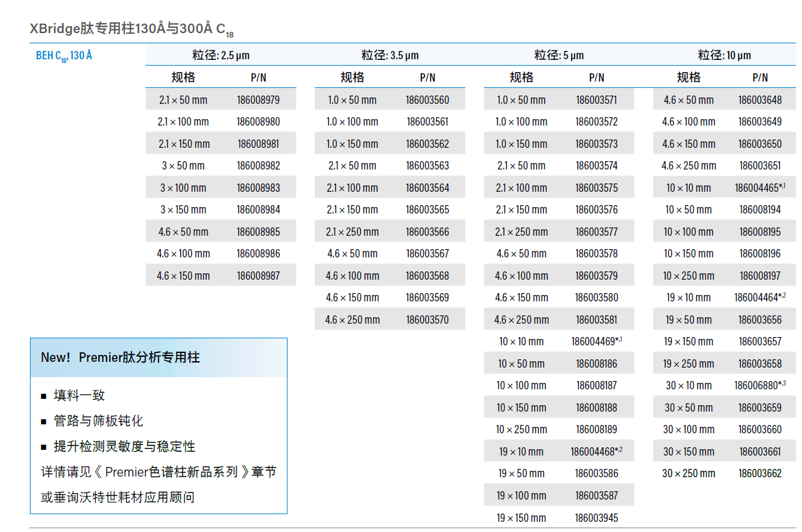Select part number 186003581
This screenshot has height=532, width=802.
point(597,320)
